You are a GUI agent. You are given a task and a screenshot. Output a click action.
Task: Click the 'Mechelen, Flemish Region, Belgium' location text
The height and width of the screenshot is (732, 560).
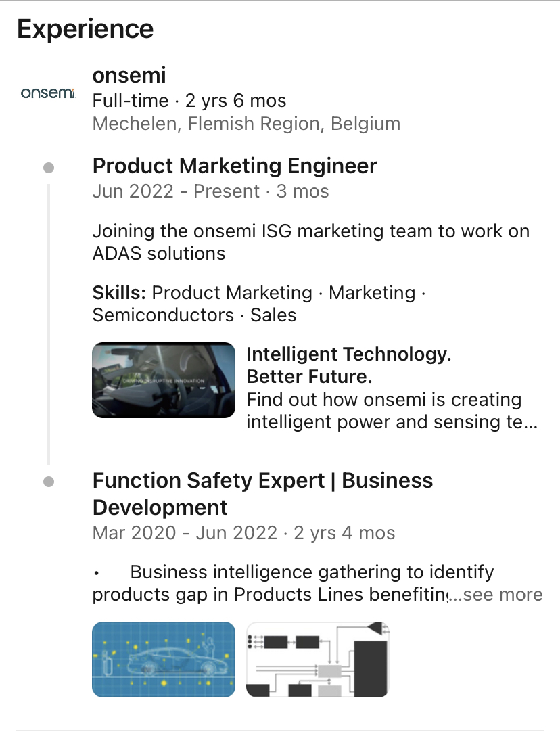point(246,124)
